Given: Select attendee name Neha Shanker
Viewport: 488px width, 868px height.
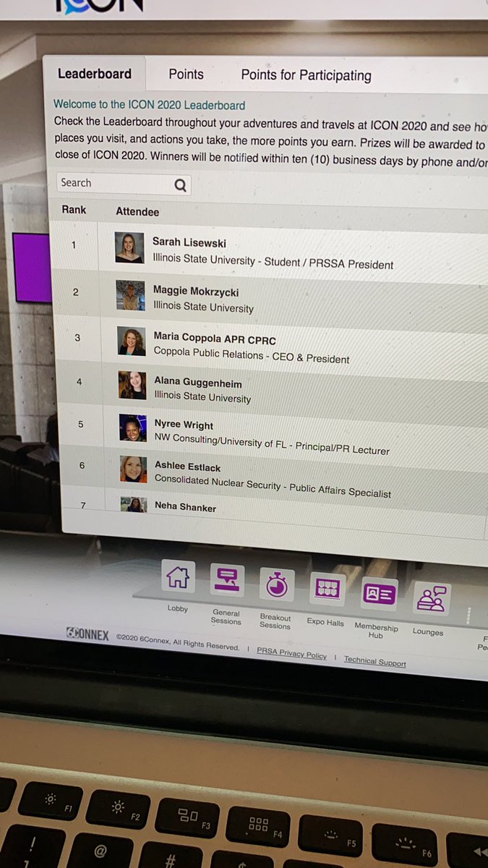Looking at the screenshot, I should tap(186, 508).
